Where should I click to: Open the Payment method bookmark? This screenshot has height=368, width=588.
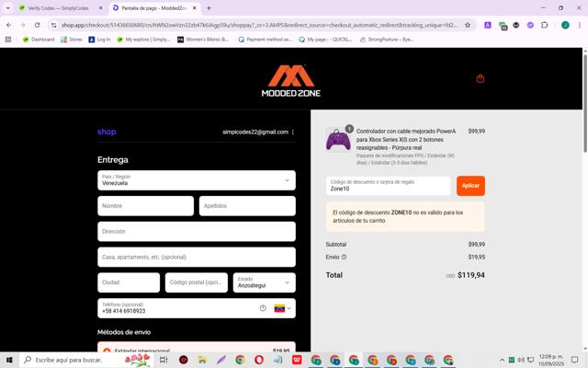pos(266,40)
